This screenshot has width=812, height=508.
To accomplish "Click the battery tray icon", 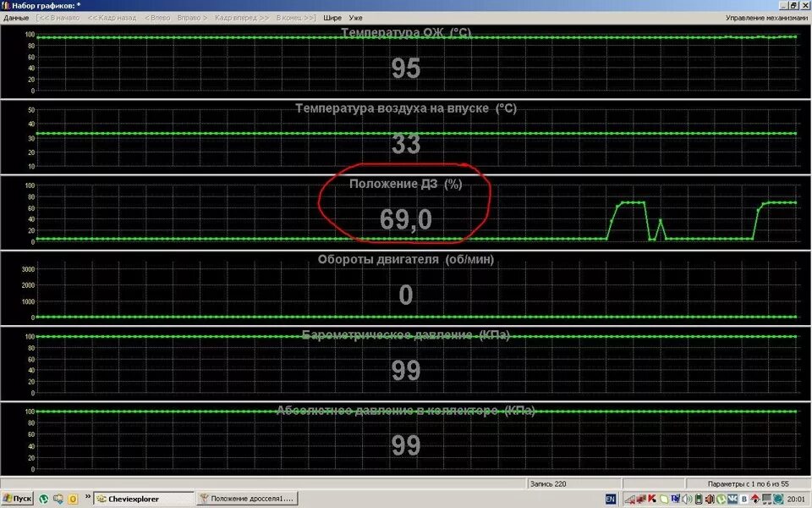I will pos(699,500).
